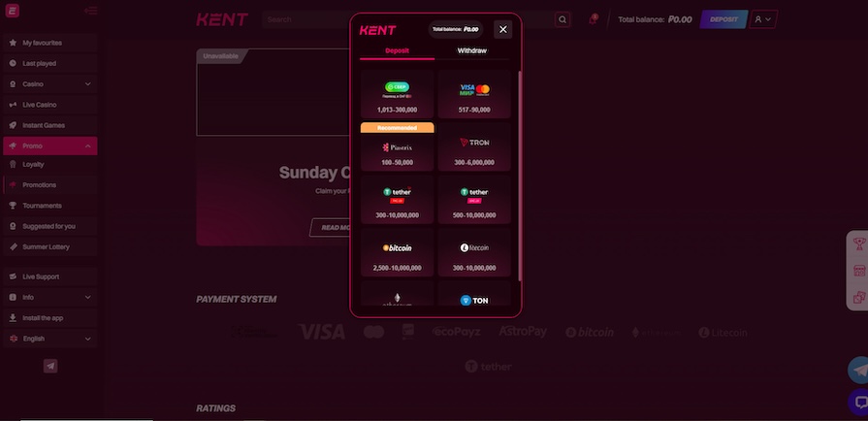The image size is (868, 421).
Task: Select the Bitcoin deposit method
Action: click(397, 253)
